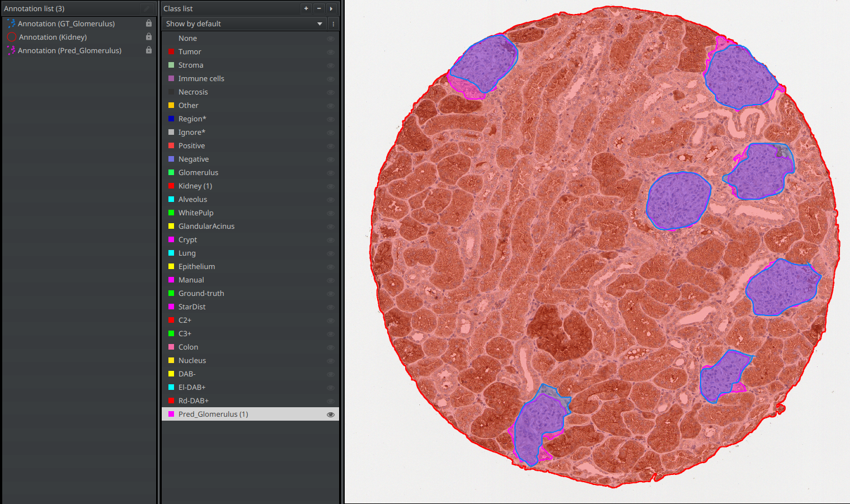The width and height of the screenshot is (850, 504).
Task: Click lock icon on Pred_Glomerulus annotation
Action: click(149, 50)
